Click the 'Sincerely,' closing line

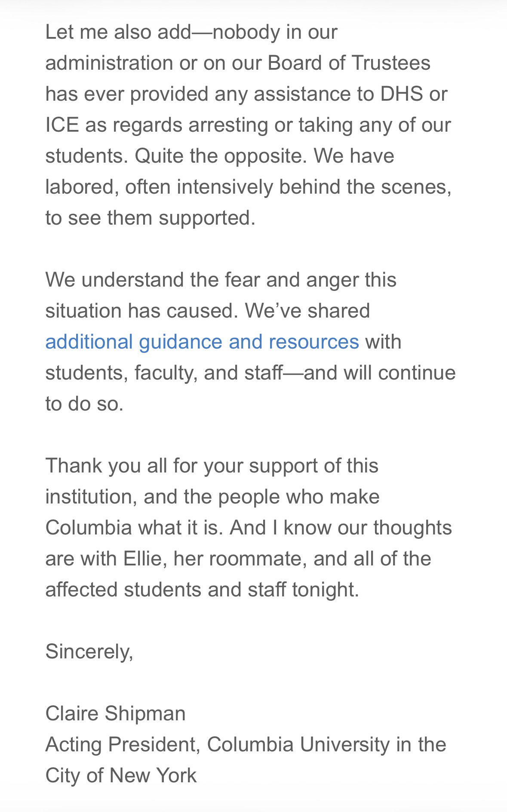tap(89, 651)
